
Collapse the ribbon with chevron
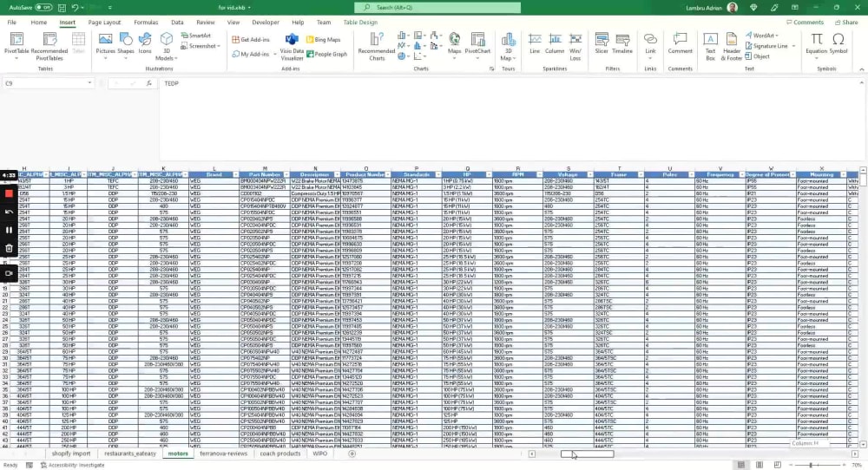861,69
